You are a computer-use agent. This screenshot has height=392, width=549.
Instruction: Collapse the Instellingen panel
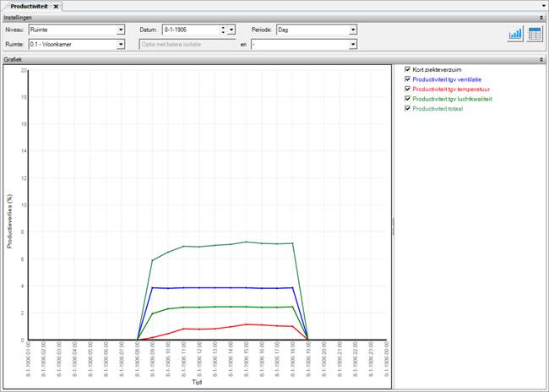(x=541, y=18)
